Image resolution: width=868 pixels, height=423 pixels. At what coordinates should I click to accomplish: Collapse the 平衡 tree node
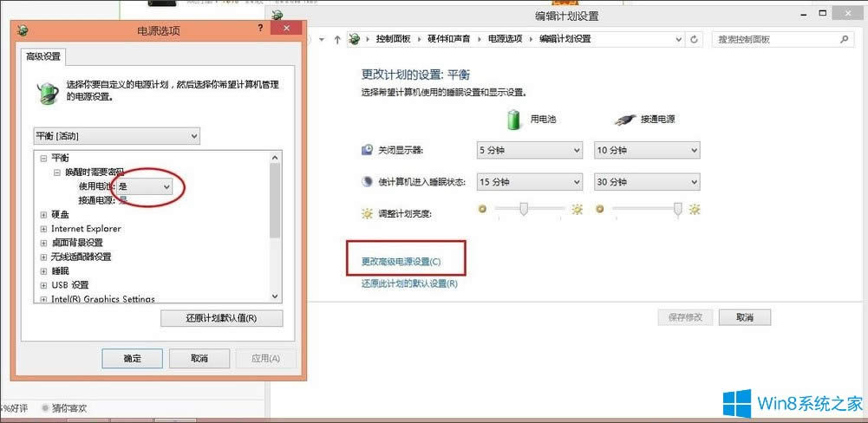pos(42,158)
